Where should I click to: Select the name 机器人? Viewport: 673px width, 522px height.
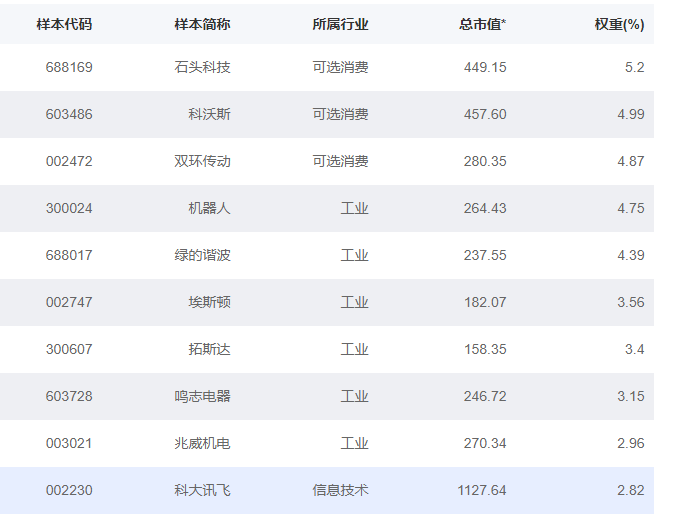tap(209, 208)
